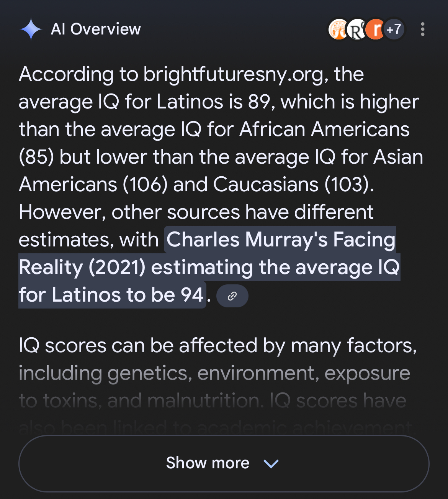Click the "IQ scores can be affected" paragraph
448x499 pixels.
tap(217, 346)
